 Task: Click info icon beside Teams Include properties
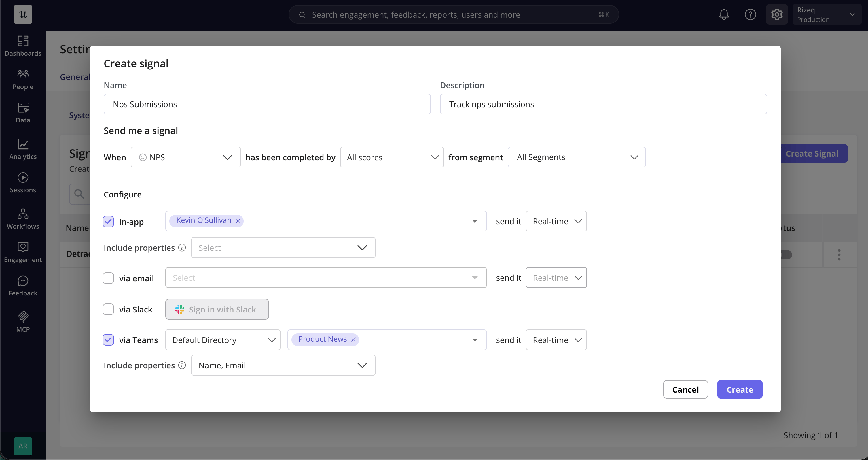click(x=182, y=365)
